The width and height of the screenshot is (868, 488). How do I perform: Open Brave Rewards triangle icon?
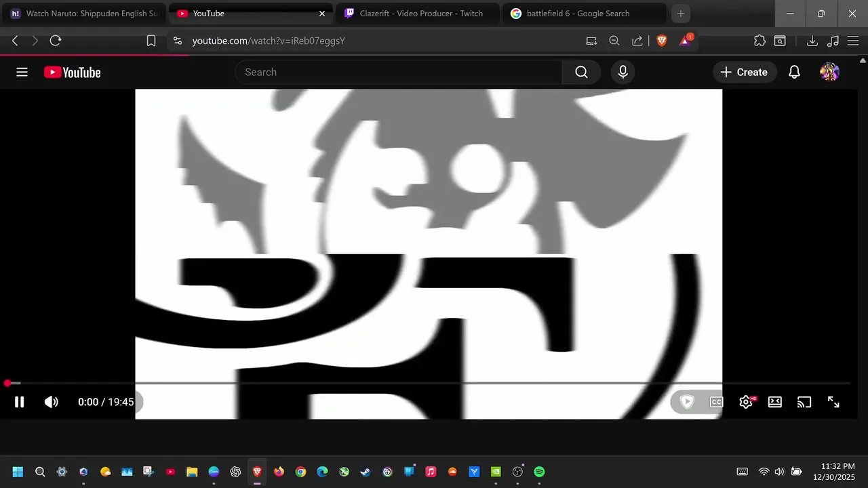coord(686,40)
